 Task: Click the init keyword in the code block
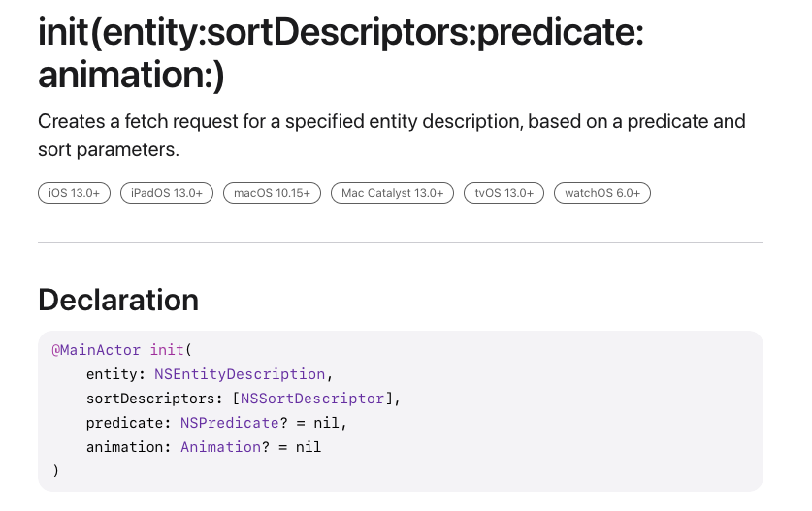167,350
